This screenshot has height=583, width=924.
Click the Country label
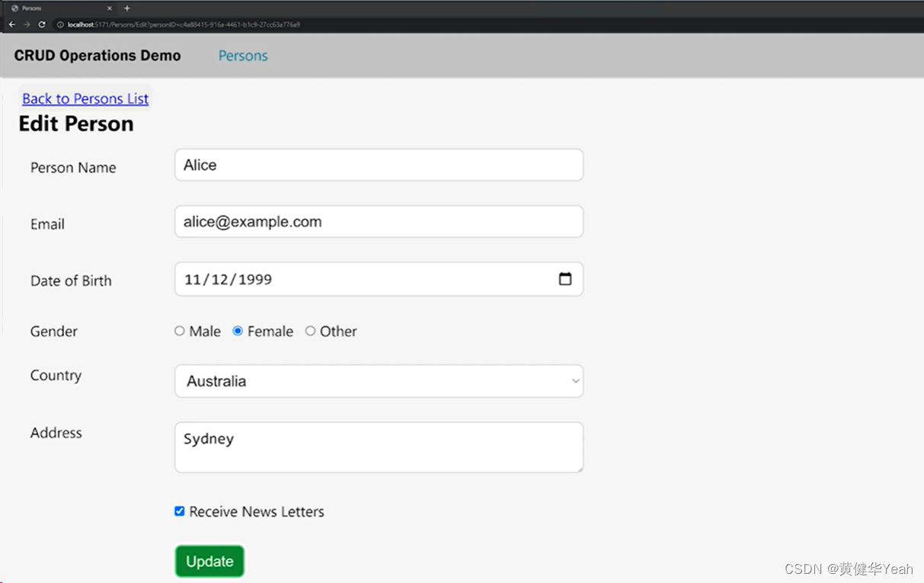[x=56, y=375]
